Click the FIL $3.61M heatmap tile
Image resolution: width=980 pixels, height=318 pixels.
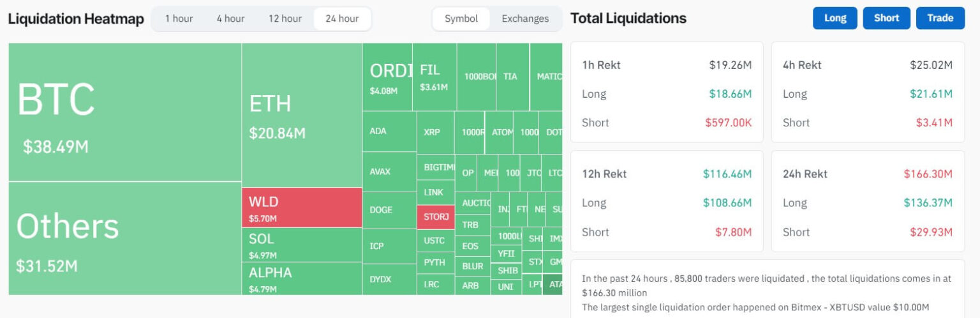click(434, 77)
